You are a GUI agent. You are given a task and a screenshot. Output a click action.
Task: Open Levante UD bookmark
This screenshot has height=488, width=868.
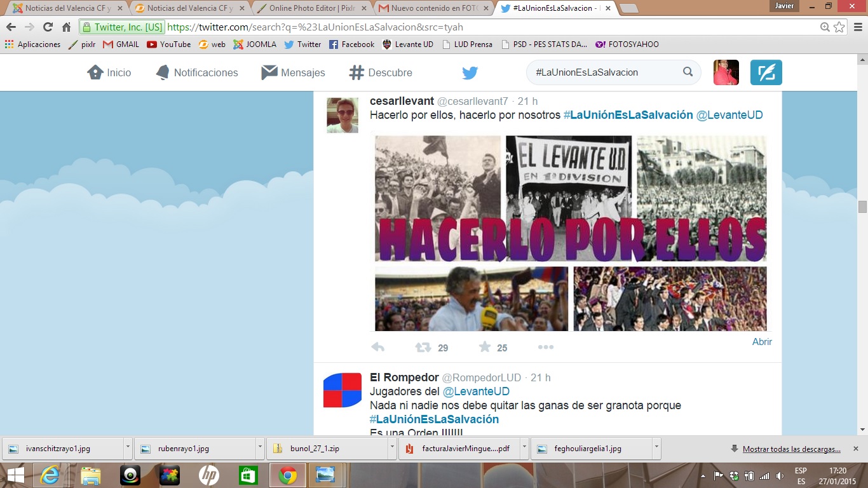[408, 44]
